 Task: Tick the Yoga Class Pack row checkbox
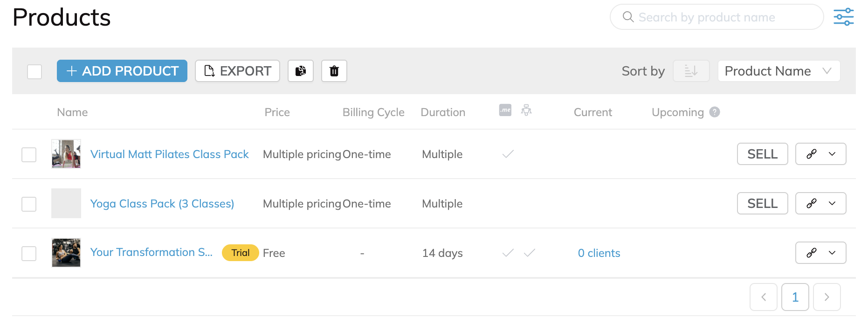[29, 204]
